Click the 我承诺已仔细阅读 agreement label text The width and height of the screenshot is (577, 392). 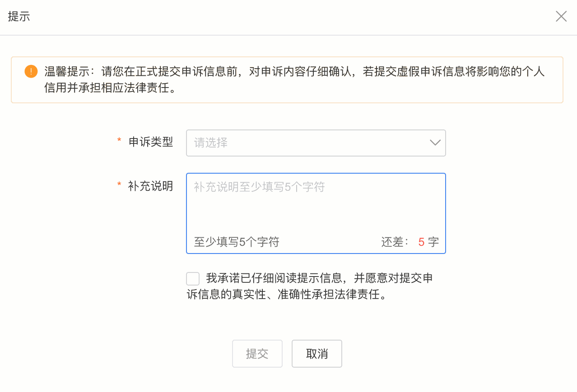click(x=319, y=278)
